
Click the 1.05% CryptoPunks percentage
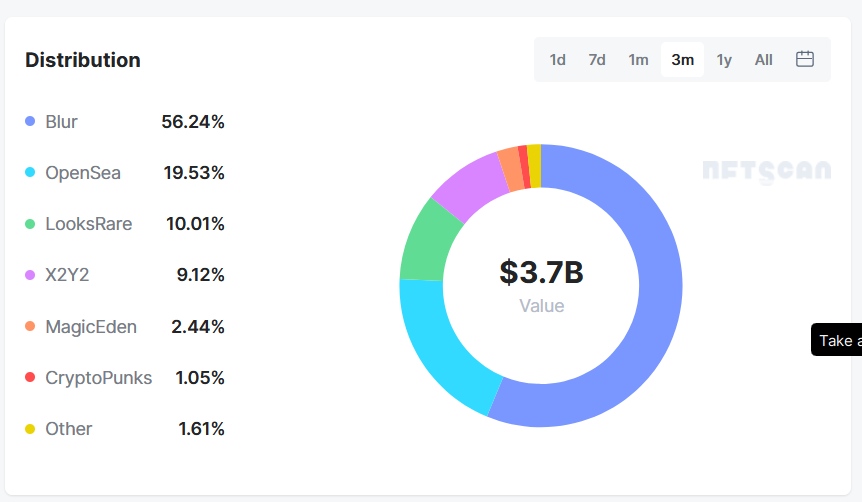click(200, 378)
